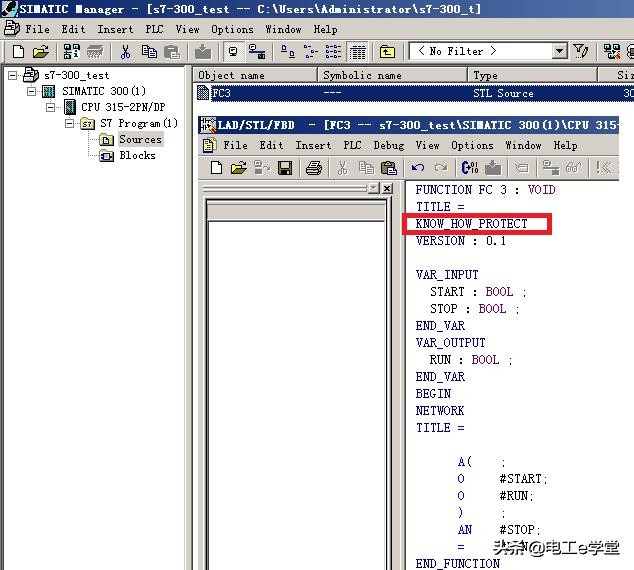The height and width of the screenshot is (570, 634).
Task: Collapse the SIMATIC 300(1) station node
Action: pos(31,91)
